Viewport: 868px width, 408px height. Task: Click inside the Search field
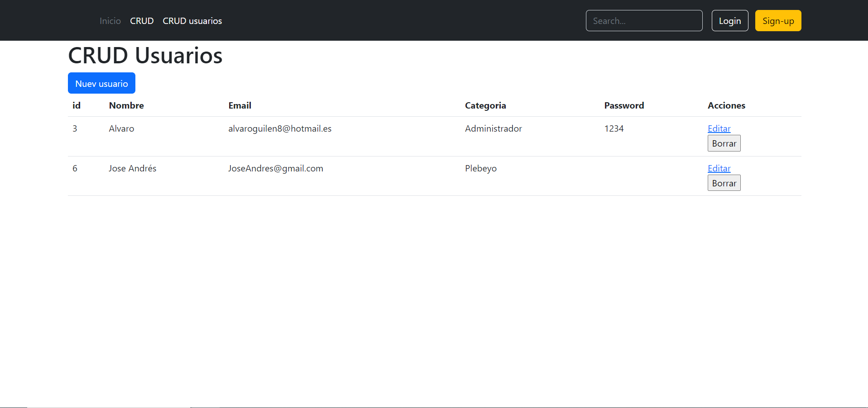tap(644, 20)
